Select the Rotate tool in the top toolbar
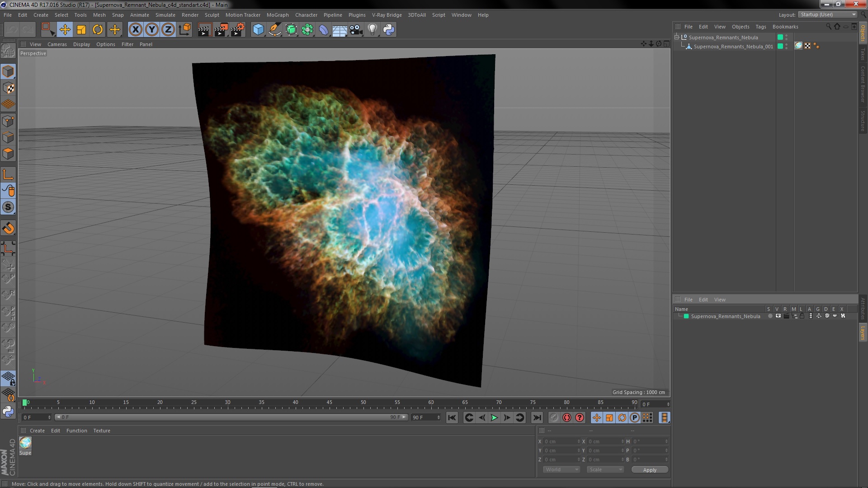The width and height of the screenshot is (868, 488). [98, 30]
